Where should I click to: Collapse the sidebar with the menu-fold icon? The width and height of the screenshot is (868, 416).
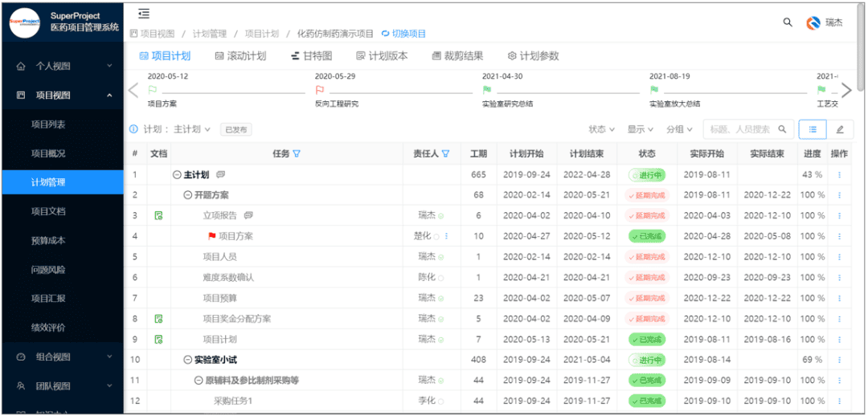pyautogui.click(x=144, y=14)
